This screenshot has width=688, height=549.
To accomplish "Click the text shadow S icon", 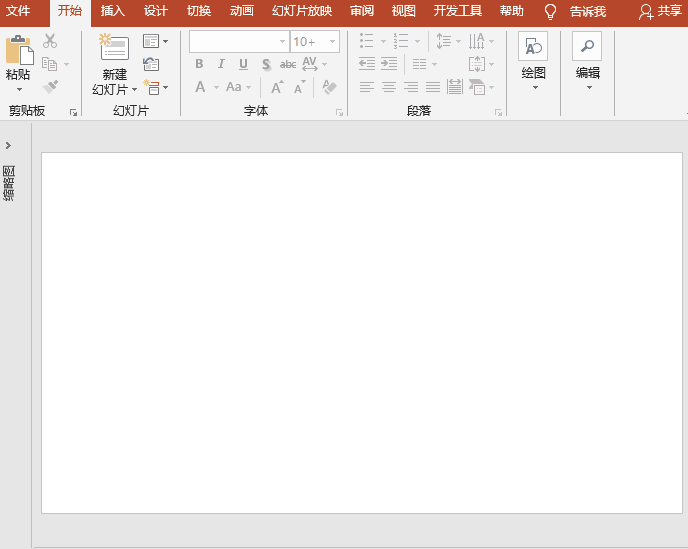I will pyautogui.click(x=266, y=65).
